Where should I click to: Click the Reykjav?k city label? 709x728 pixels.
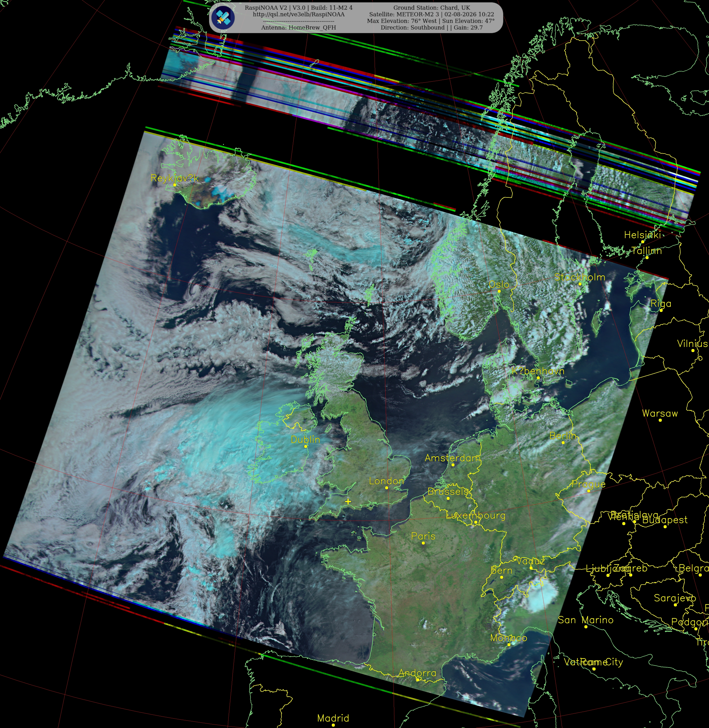pos(174,178)
